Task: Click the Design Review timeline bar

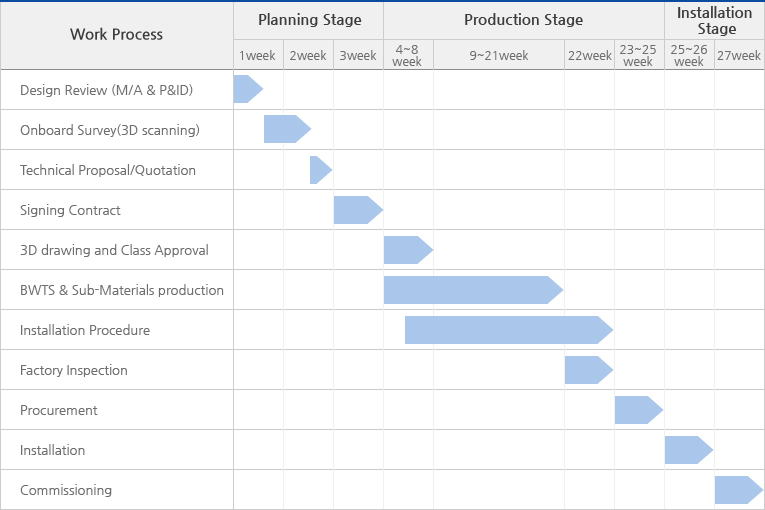Action: (247, 90)
